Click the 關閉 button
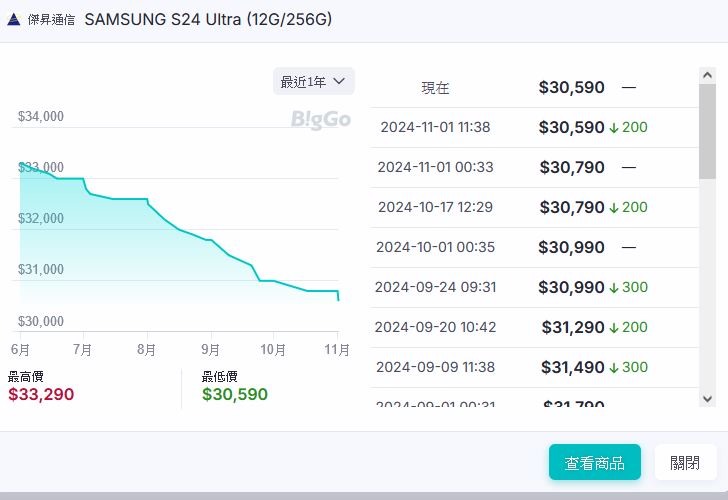The width and height of the screenshot is (728, 500). coord(685,463)
